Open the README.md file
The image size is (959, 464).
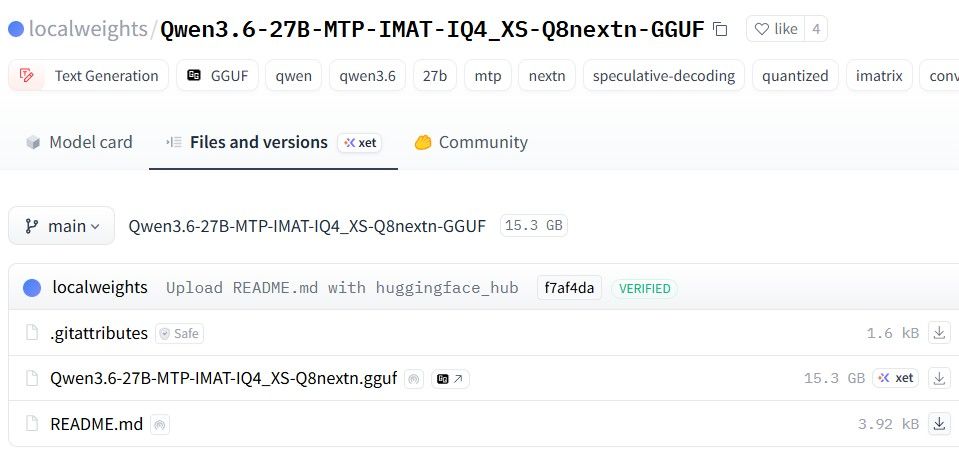click(96, 424)
